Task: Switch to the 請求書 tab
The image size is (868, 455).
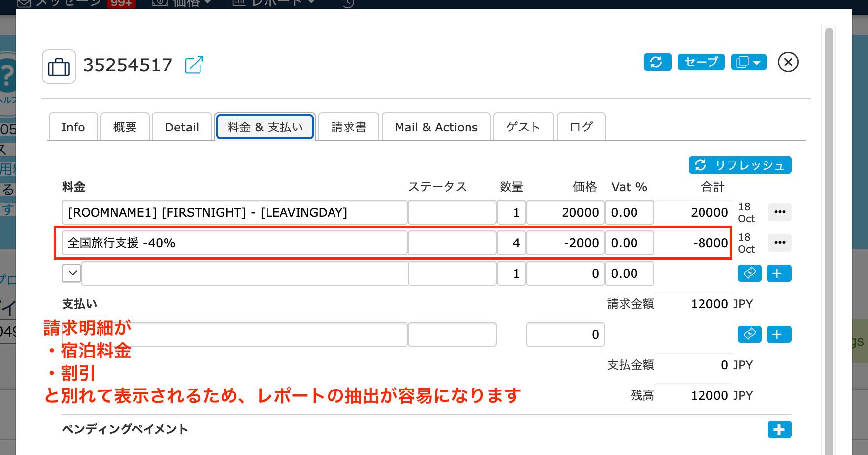Action: click(x=349, y=127)
